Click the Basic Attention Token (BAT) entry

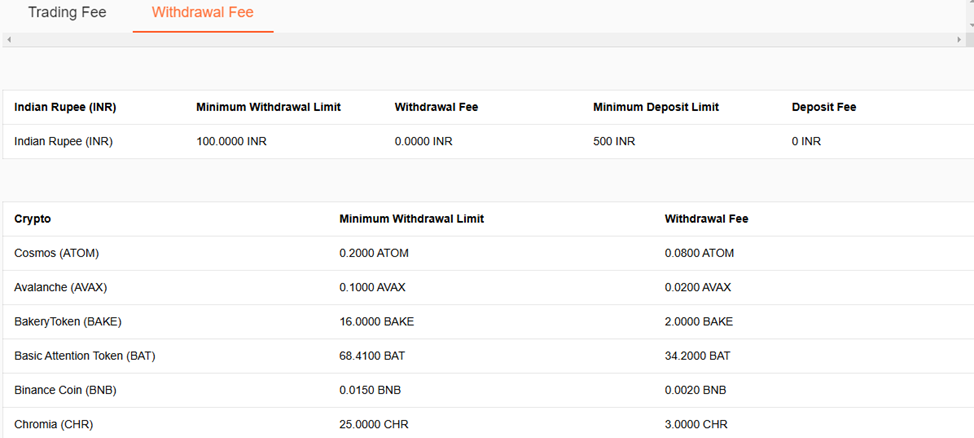pyautogui.click(x=84, y=355)
